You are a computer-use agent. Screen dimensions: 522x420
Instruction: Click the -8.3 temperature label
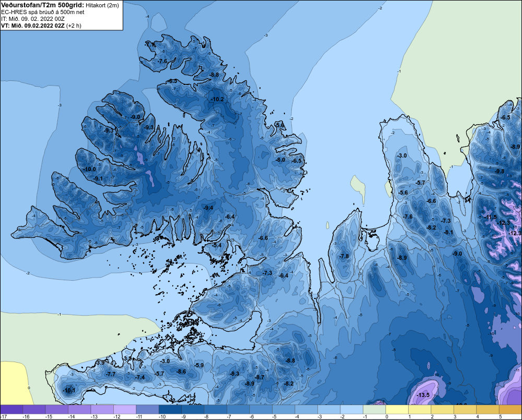[x=234, y=374]
